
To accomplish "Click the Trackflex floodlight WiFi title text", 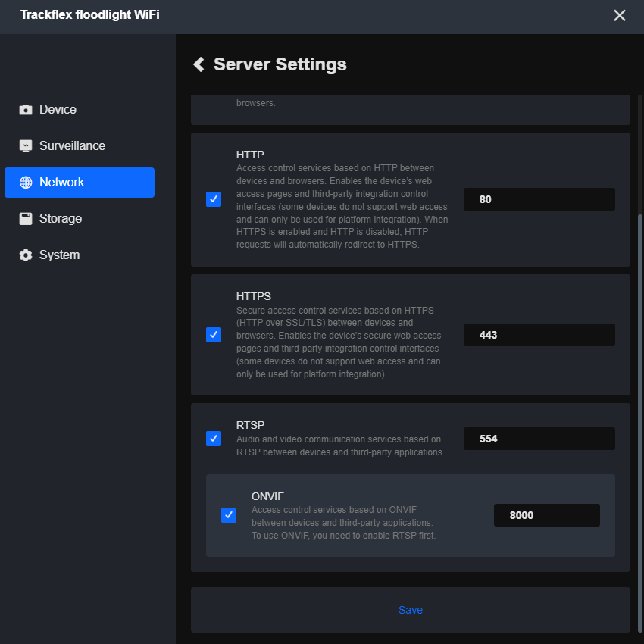I will coord(90,15).
